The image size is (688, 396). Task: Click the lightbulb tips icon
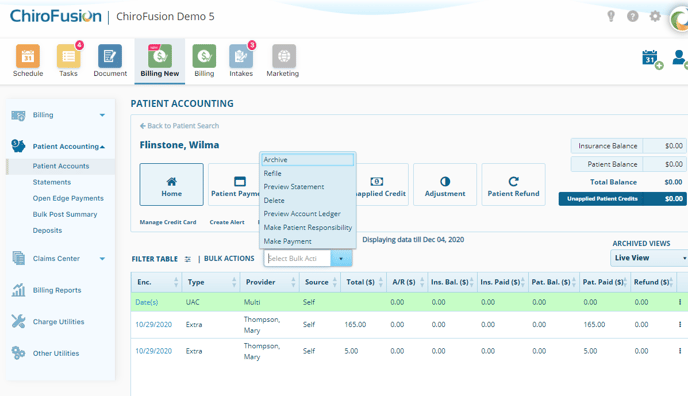coord(611,16)
